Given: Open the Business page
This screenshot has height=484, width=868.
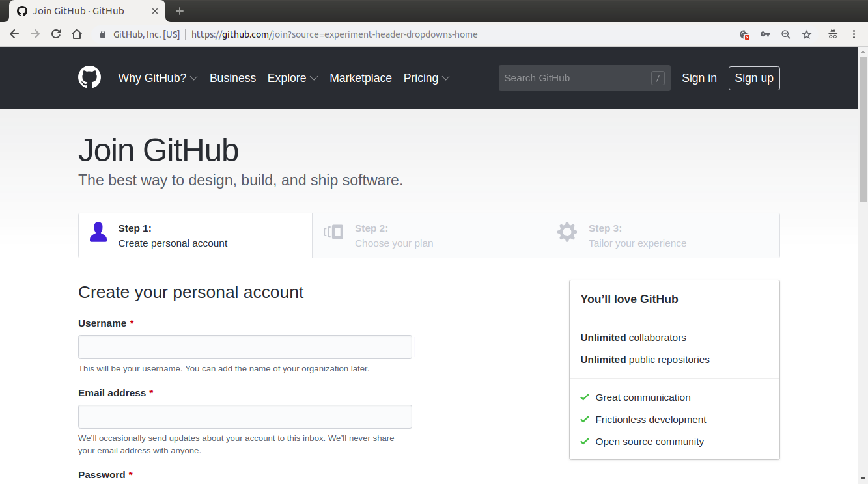Looking at the screenshot, I should pyautogui.click(x=232, y=78).
